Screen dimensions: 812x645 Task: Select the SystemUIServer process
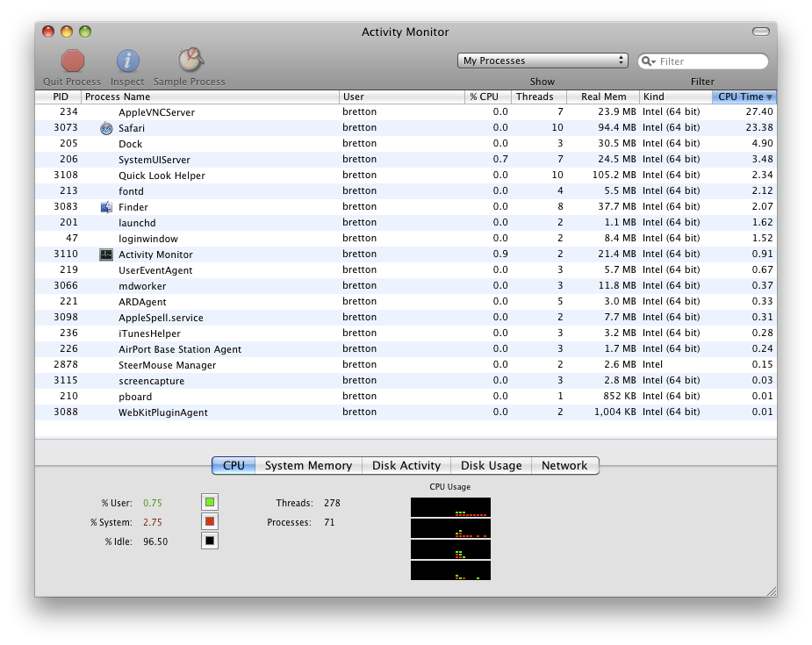pos(406,160)
